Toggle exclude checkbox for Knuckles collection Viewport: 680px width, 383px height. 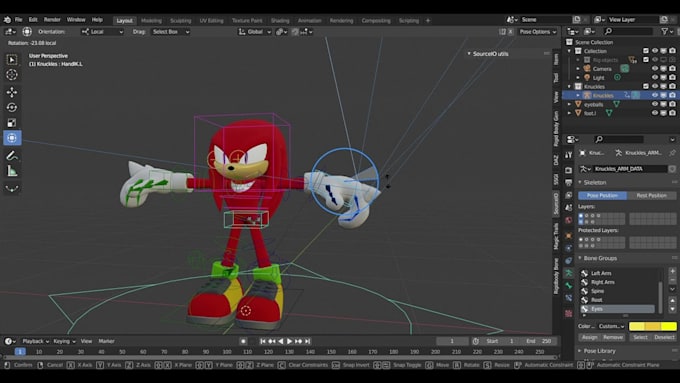(646, 86)
